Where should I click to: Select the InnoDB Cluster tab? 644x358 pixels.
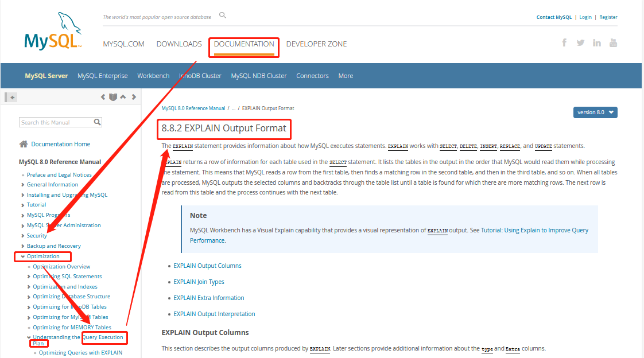[x=200, y=76]
